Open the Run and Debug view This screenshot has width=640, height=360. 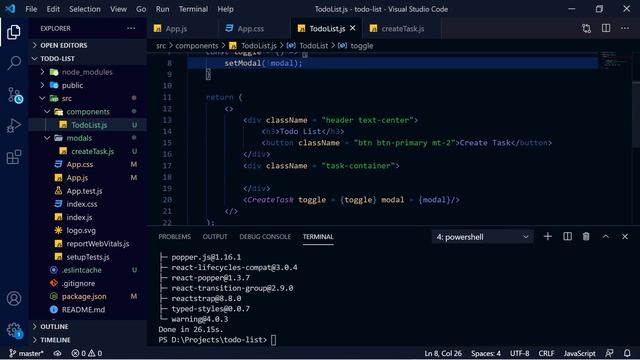coord(14,126)
